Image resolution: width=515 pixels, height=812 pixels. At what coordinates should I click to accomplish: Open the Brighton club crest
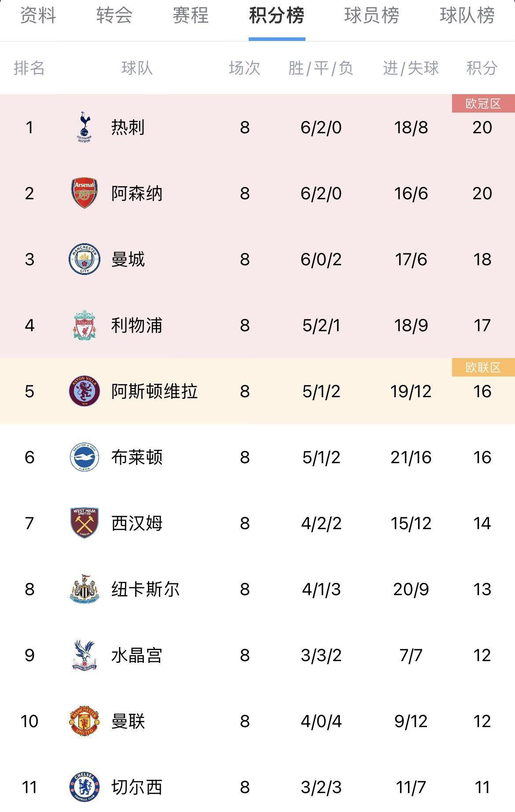(x=85, y=457)
